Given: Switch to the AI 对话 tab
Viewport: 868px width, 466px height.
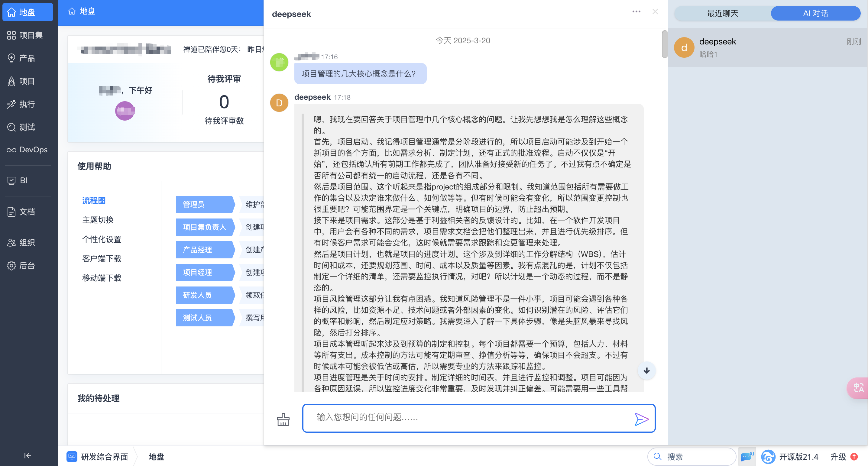Looking at the screenshot, I should [815, 14].
